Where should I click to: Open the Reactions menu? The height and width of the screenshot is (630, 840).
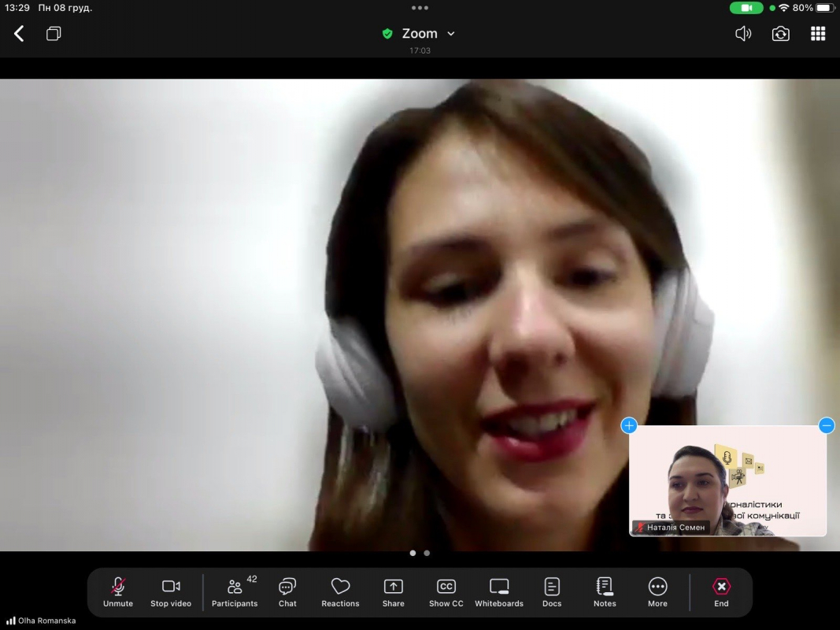pos(340,592)
